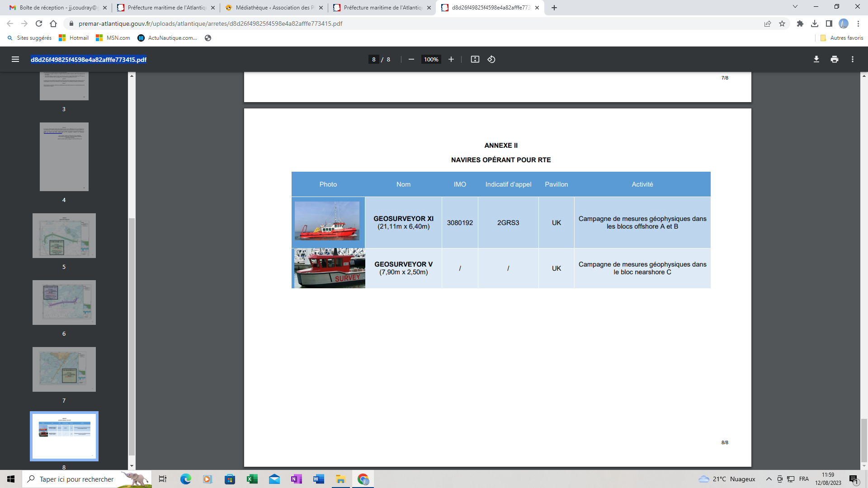Screen dimensions: 868x488
Task: Click Taper ici pour rechercher box
Action: tap(87, 479)
